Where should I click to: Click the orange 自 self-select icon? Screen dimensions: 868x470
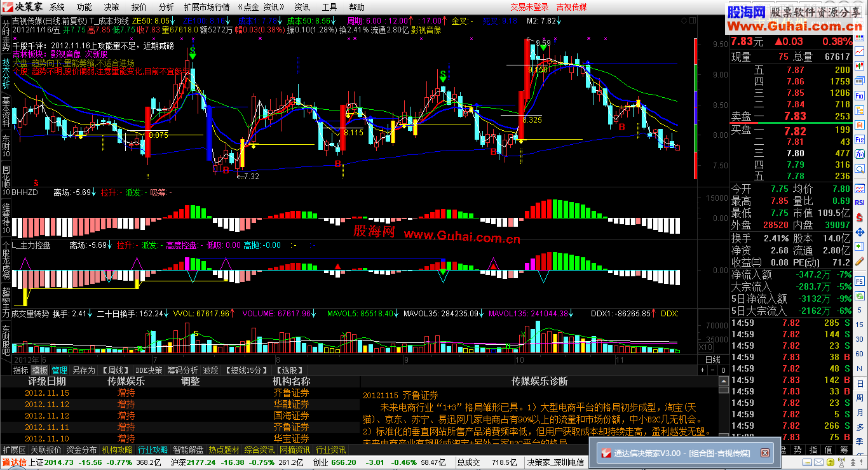point(860,125)
